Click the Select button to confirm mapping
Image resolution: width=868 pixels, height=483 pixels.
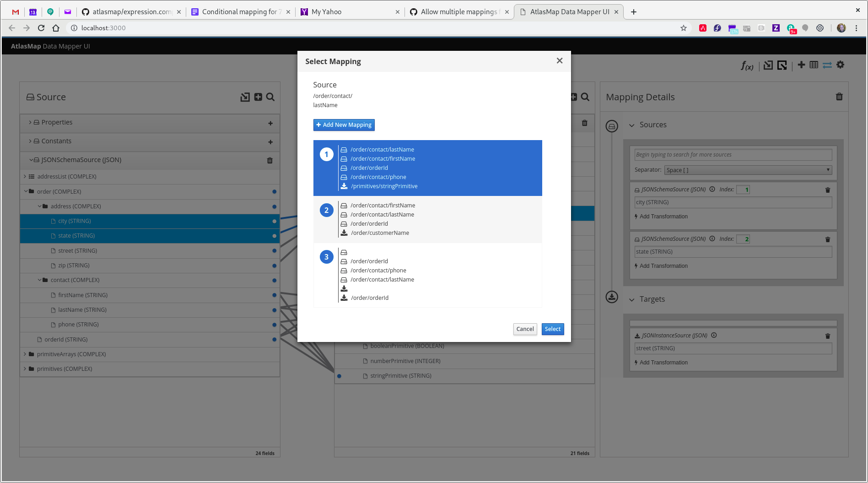click(x=552, y=329)
